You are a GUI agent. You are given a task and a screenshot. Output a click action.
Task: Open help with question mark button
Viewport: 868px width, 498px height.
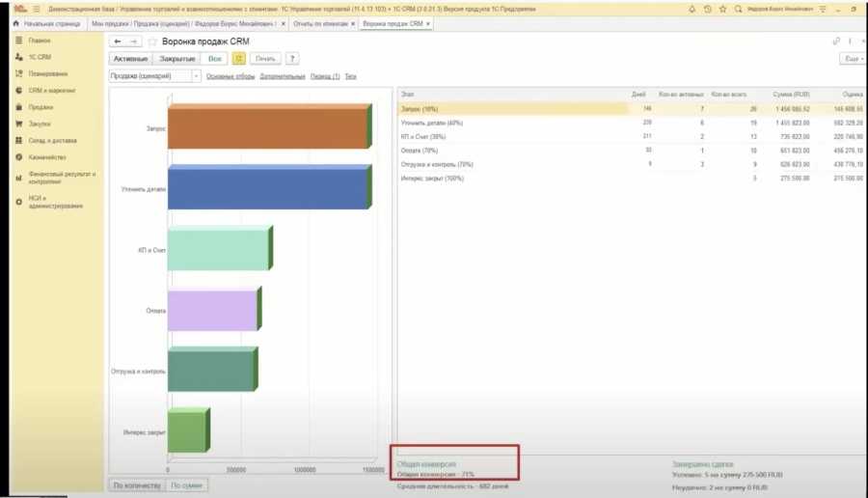point(292,59)
